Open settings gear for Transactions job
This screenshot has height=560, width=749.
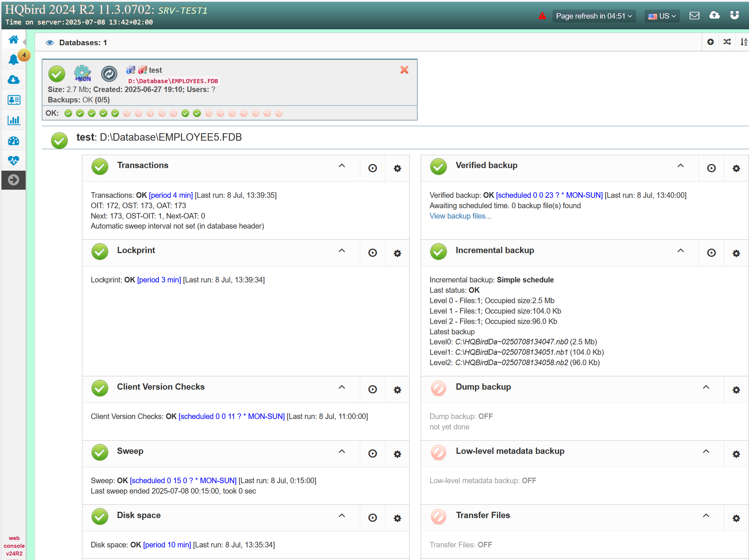point(397,168)
